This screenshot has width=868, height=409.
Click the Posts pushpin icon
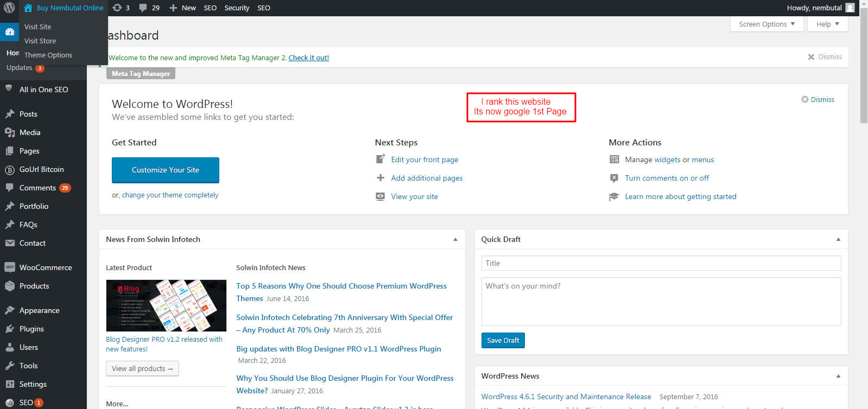(x=10, y=114)
